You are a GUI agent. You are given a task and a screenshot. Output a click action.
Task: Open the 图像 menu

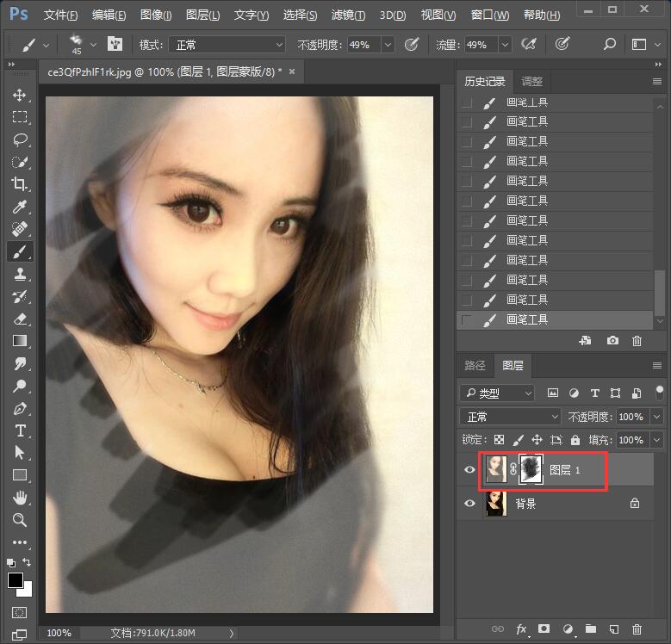point(156,15)
